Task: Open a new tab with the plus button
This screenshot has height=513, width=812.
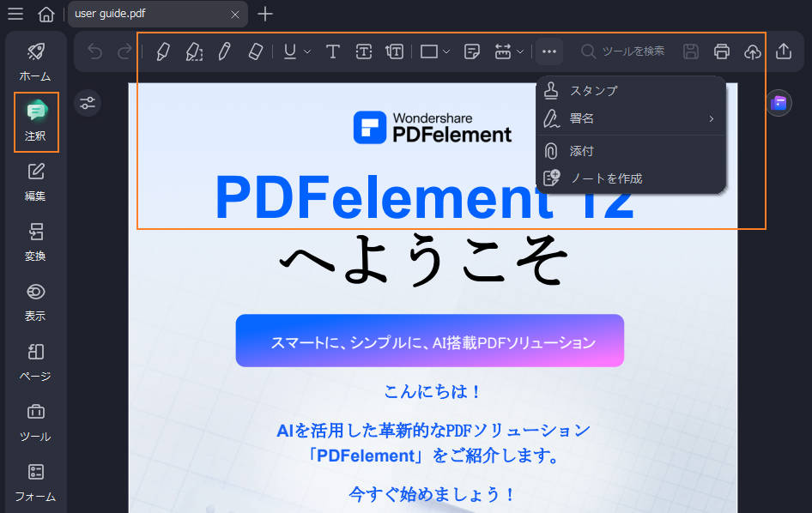Action: pyautogui.click(x=264, y=14)
